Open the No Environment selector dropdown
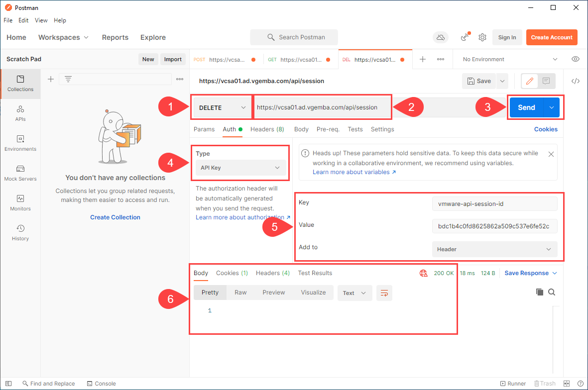Image resolution: width=588 pixels, height=390 pixels. [x=510, y=59]
